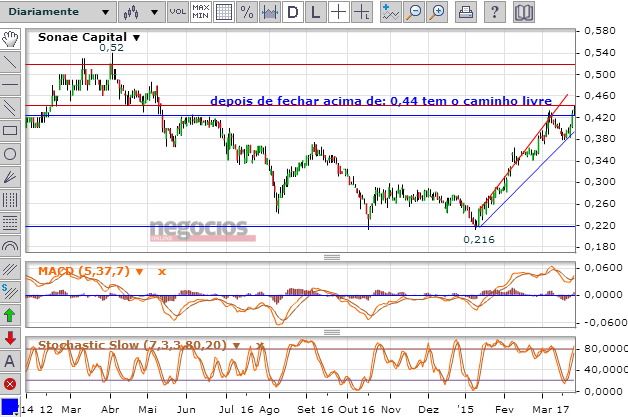Click the 0,0600 MACD axis value
Viewport: 628px width, 417px height.
pyautogui.click(x=603, y=268)
